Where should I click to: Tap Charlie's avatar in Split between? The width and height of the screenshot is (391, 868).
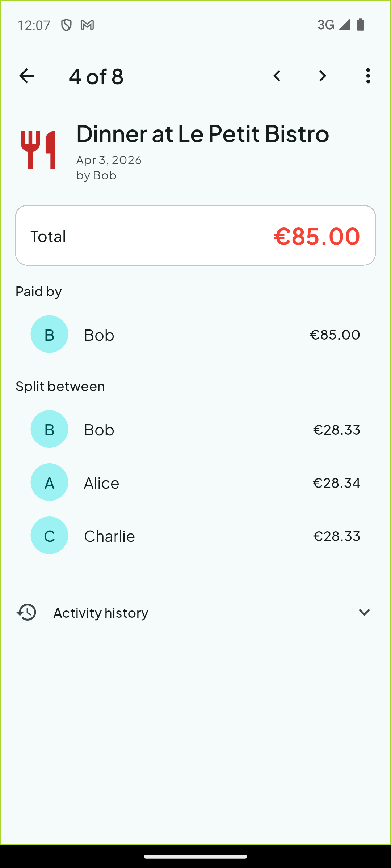pyautogui.click(x=49, y=535)
